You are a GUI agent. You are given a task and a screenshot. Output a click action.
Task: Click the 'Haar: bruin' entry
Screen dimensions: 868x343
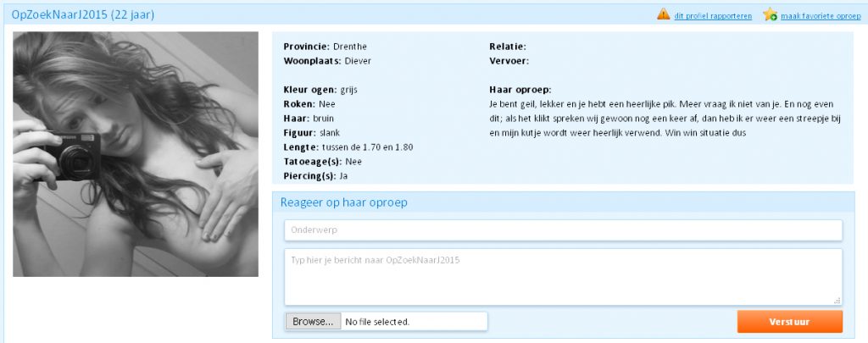(x=309, y=119)
